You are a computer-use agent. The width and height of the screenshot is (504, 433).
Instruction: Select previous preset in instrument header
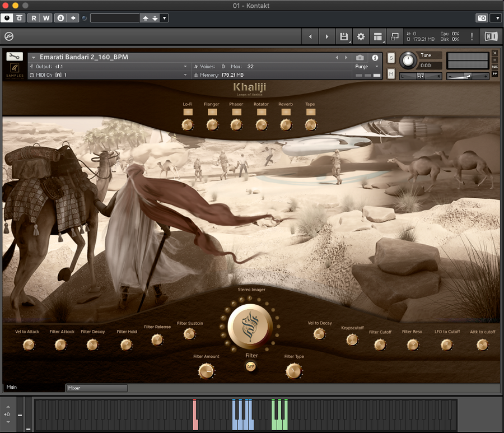(x=337, y=58)
